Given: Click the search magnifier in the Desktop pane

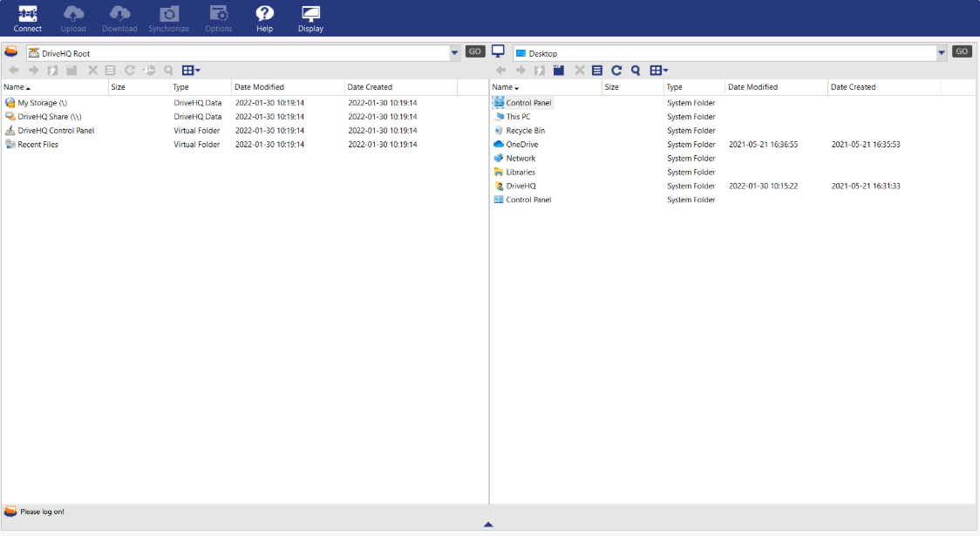Looking at the screenshot, I should click(636, 71).
